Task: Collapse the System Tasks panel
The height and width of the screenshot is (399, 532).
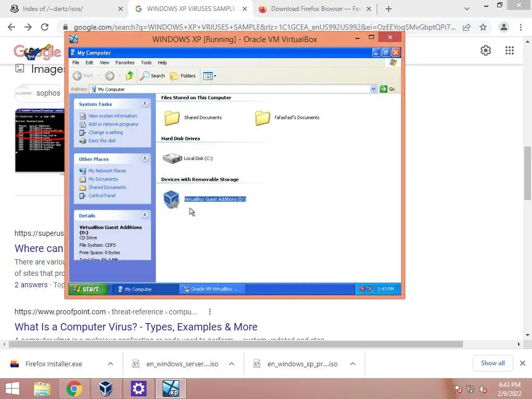Action: 145,103
